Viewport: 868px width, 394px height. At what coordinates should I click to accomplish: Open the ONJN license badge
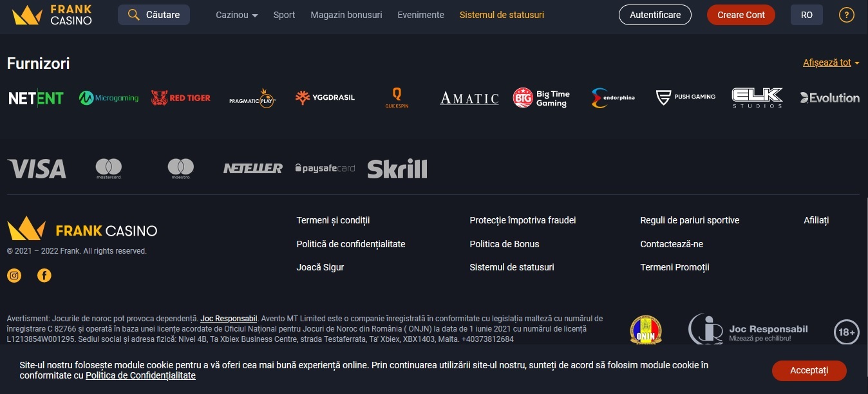pos(646,330)
